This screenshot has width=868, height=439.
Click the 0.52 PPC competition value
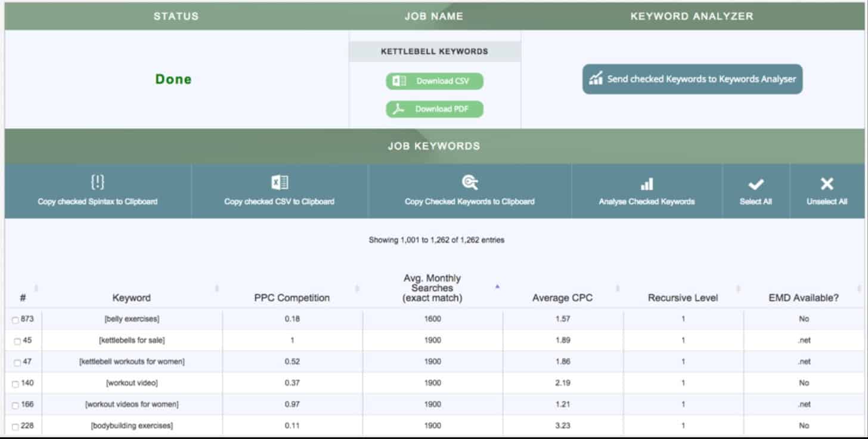click(292, 362)
